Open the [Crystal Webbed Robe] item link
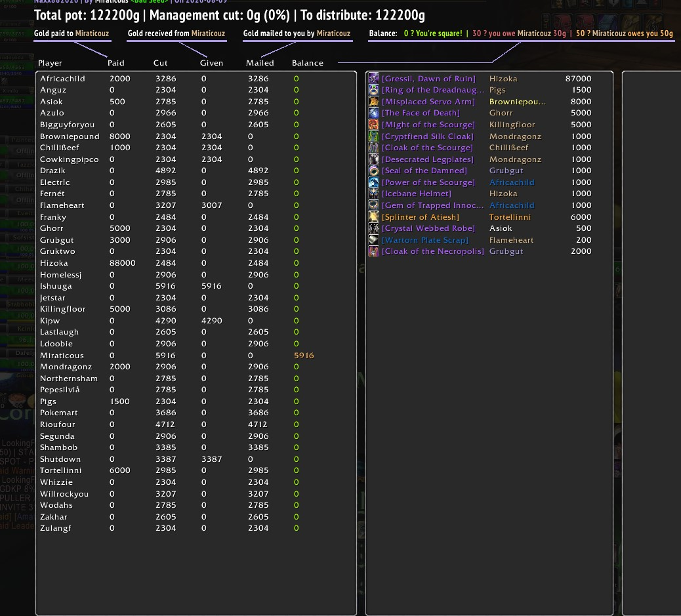The height and width of the screenshot is (616, 681). tap(428, 228)
